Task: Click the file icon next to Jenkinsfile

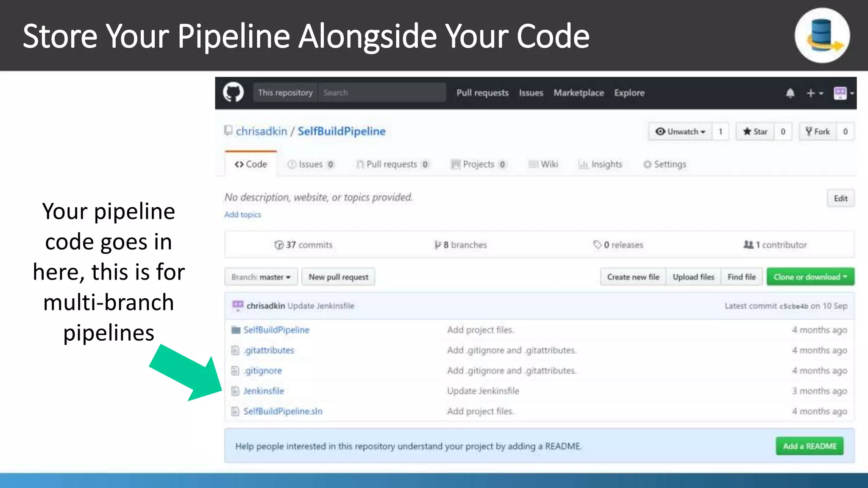Action: [x=235, y=391]
